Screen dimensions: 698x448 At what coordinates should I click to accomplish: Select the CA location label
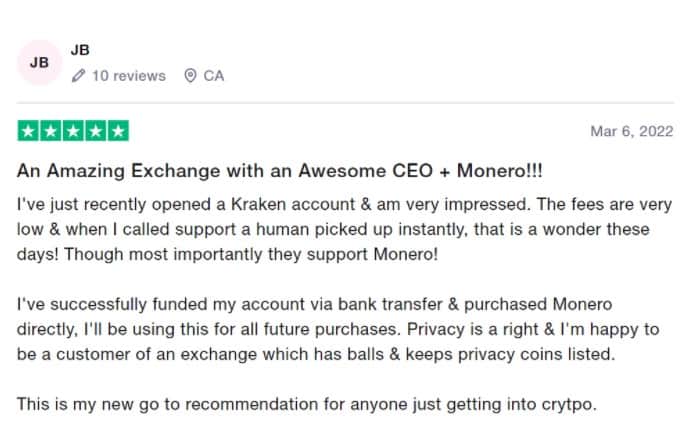(x=214, y=76)
